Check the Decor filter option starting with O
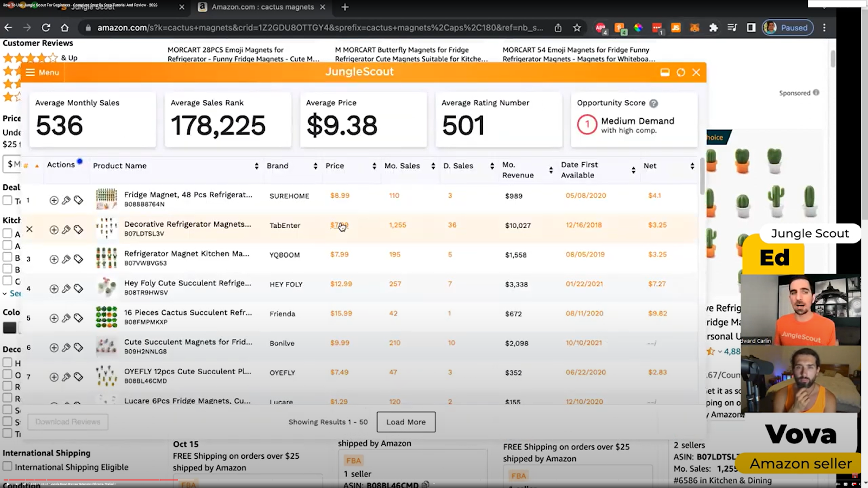 click(x=7, y=374)
